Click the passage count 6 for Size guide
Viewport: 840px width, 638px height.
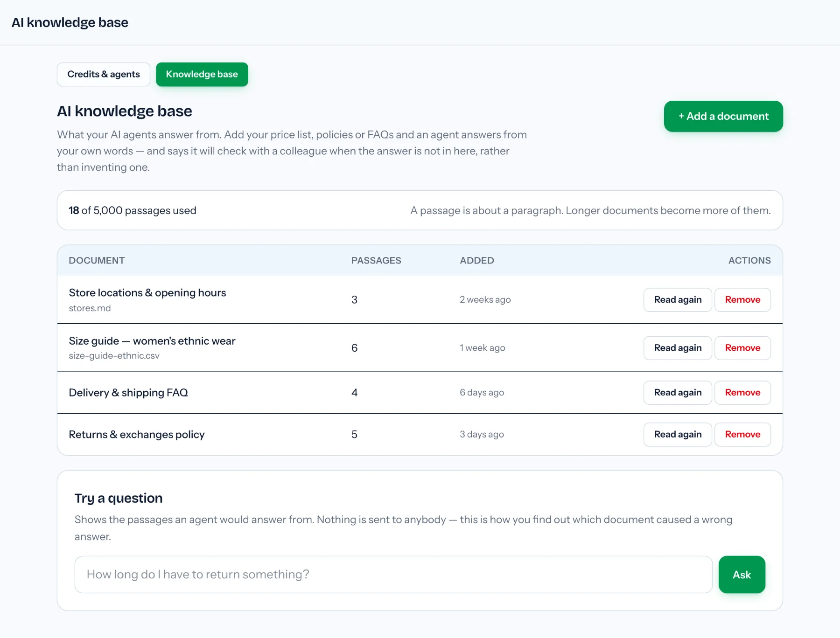click(x=355, y=348)
